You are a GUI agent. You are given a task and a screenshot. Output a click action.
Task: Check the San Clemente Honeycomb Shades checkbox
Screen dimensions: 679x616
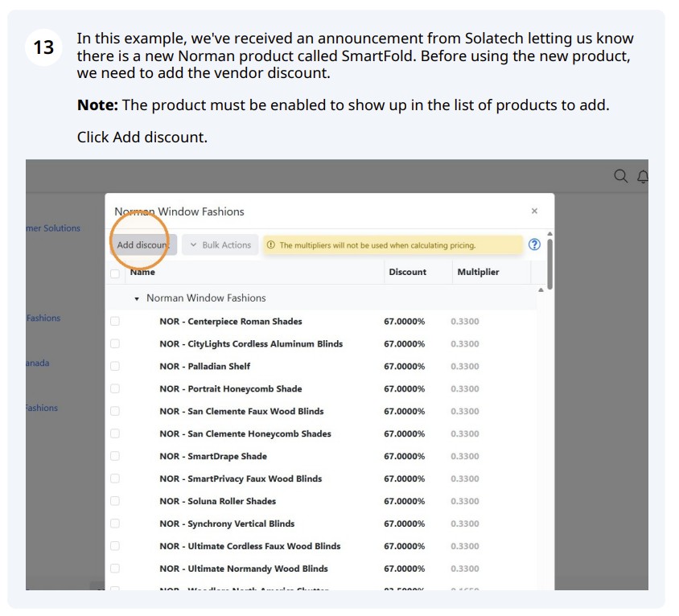tap(115, 433)
